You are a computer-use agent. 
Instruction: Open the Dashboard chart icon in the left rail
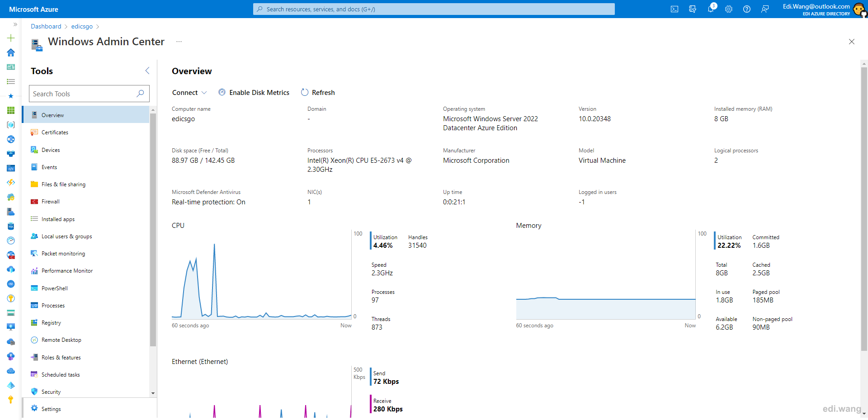pyautogui.click(x=11, y=67)
